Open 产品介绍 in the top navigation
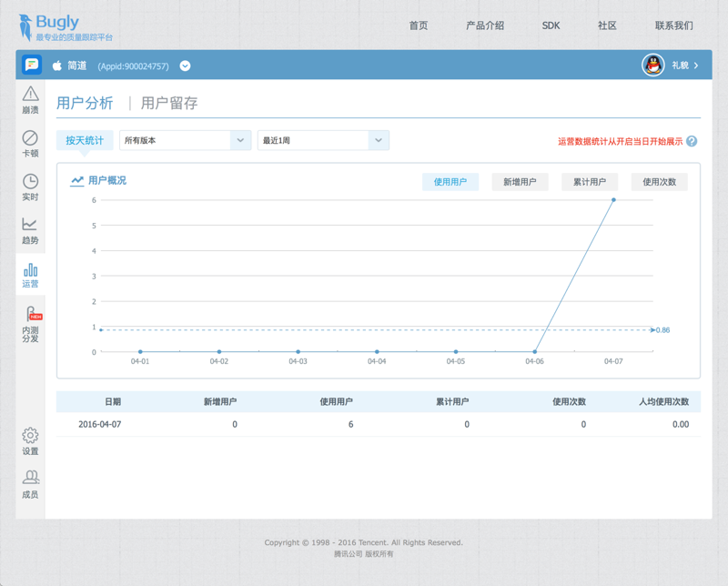This screenshot has height=586, width=728. (485, 25)
